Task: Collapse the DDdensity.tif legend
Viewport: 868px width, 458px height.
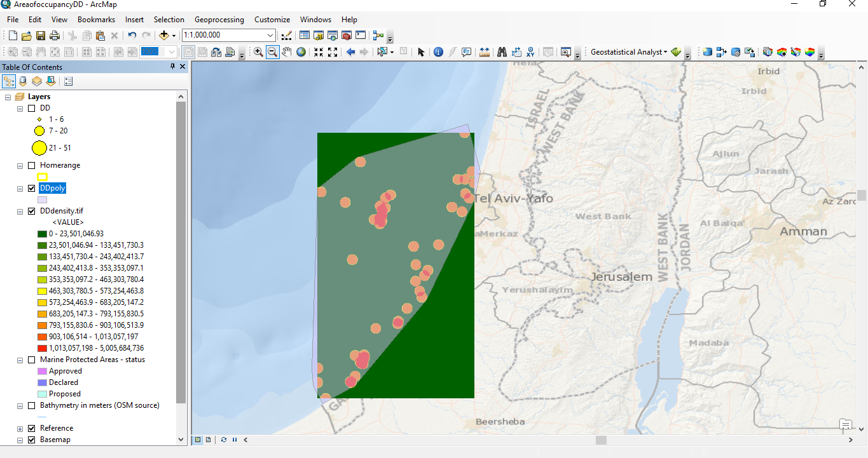Action: [20, 211]
